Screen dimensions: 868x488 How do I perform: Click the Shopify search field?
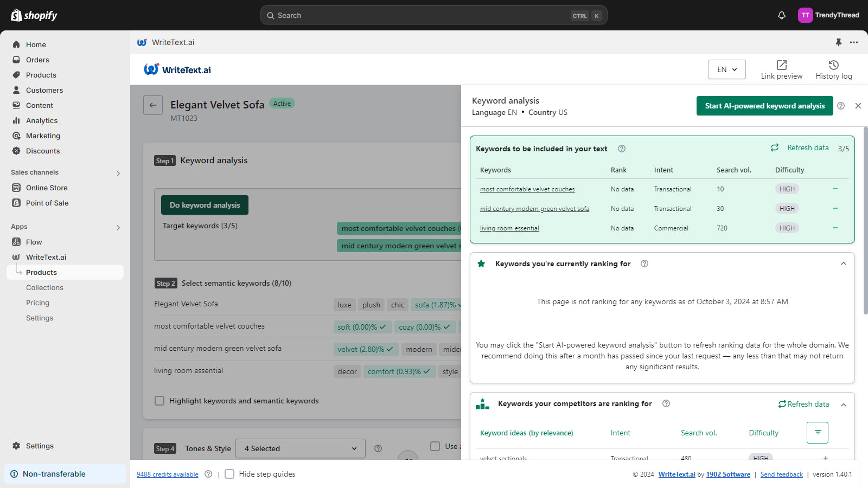pos(434,15)
